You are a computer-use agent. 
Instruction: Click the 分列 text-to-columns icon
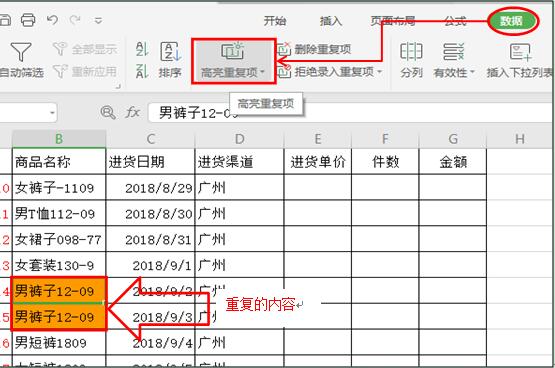pos(411,52)
